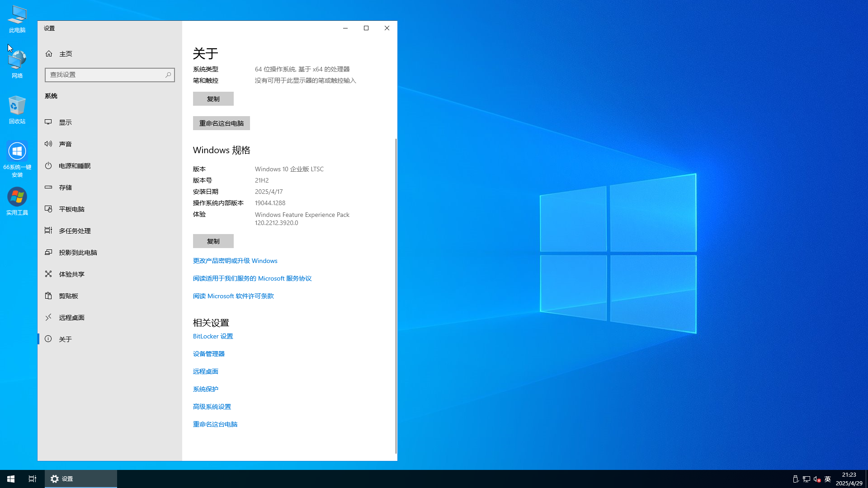This screenshot has width=868, height=488.
Task: Open BitLocker 设置 link
Action: click(213, 337)
